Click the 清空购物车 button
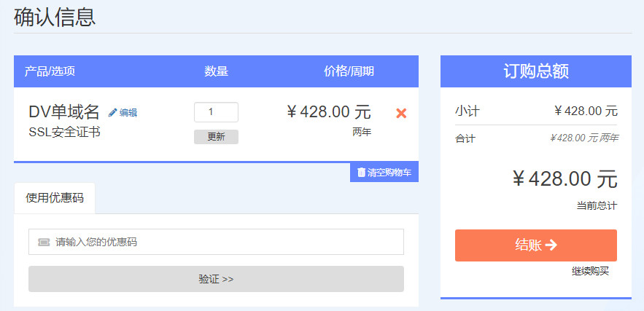 [384, 173]
